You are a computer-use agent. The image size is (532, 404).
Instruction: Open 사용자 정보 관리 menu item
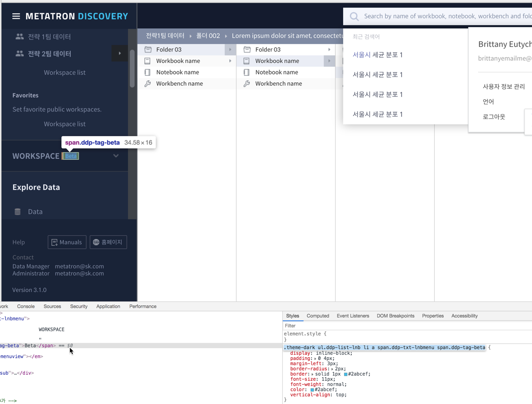click(504, 86)
